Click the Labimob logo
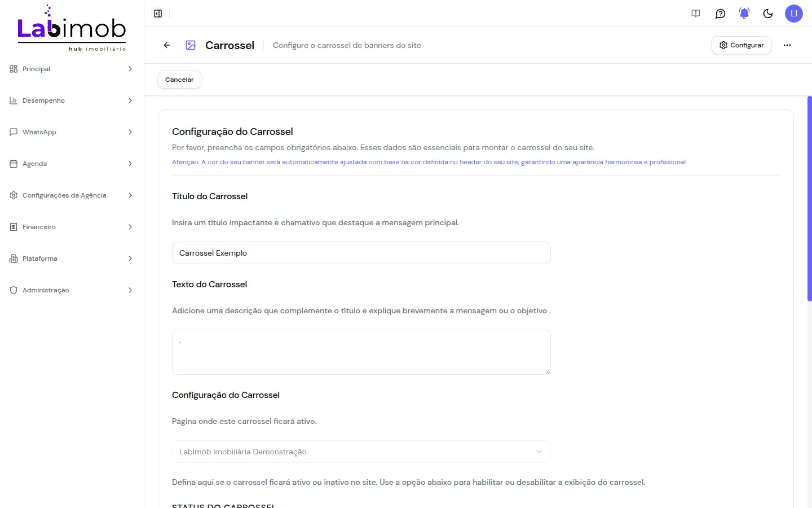 (72, 28)
